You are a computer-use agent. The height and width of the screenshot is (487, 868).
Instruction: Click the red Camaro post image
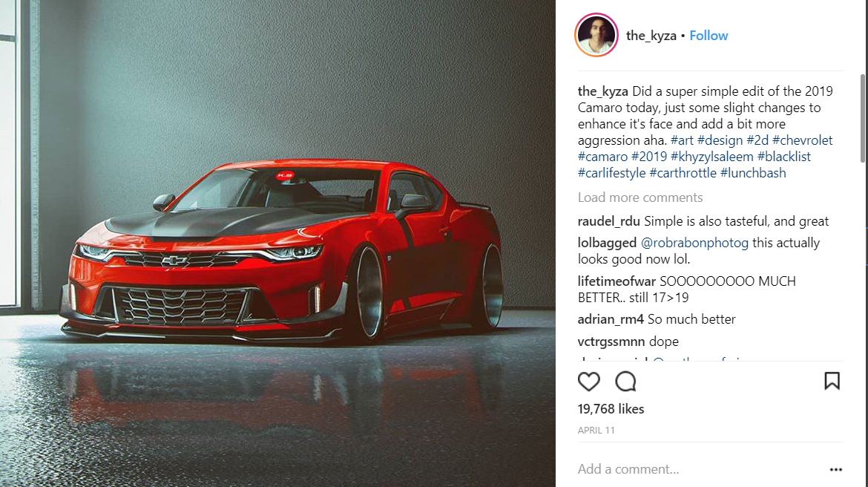(x=277, y=244)
